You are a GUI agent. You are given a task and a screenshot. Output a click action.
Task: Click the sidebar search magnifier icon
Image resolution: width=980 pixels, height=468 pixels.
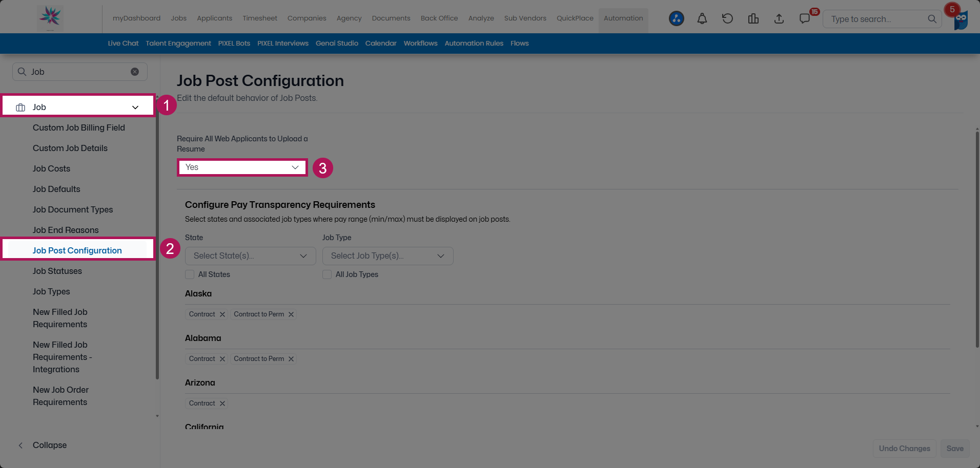click(x=22, y=72)
